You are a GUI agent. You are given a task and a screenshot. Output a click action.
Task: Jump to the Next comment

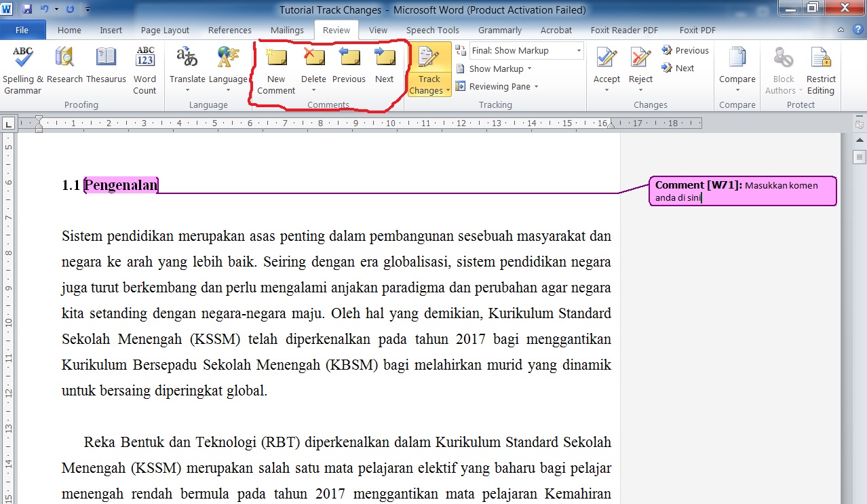[x=384, y=68]
